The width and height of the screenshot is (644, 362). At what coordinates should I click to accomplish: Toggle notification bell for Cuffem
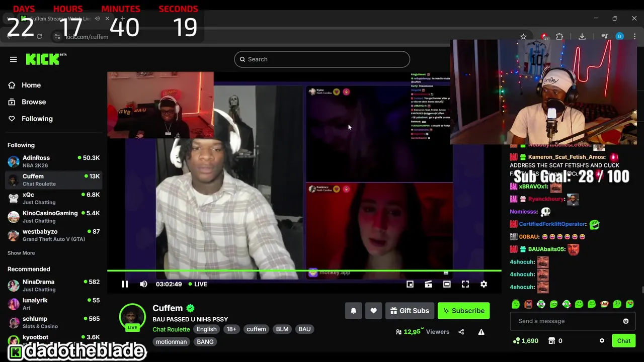[353, 311]
